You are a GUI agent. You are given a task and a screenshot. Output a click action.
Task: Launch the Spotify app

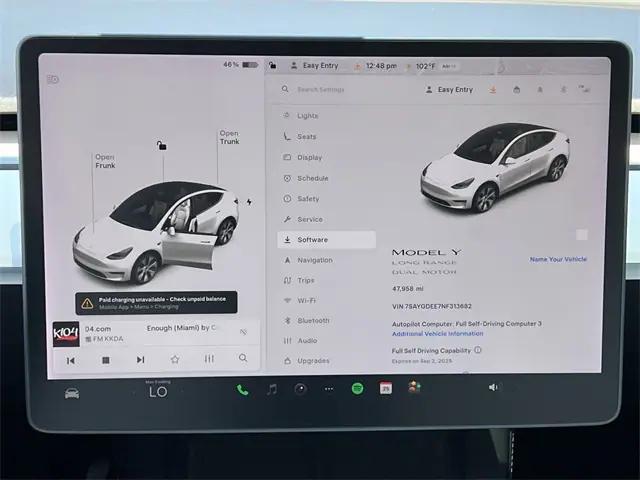pos(358,388)
